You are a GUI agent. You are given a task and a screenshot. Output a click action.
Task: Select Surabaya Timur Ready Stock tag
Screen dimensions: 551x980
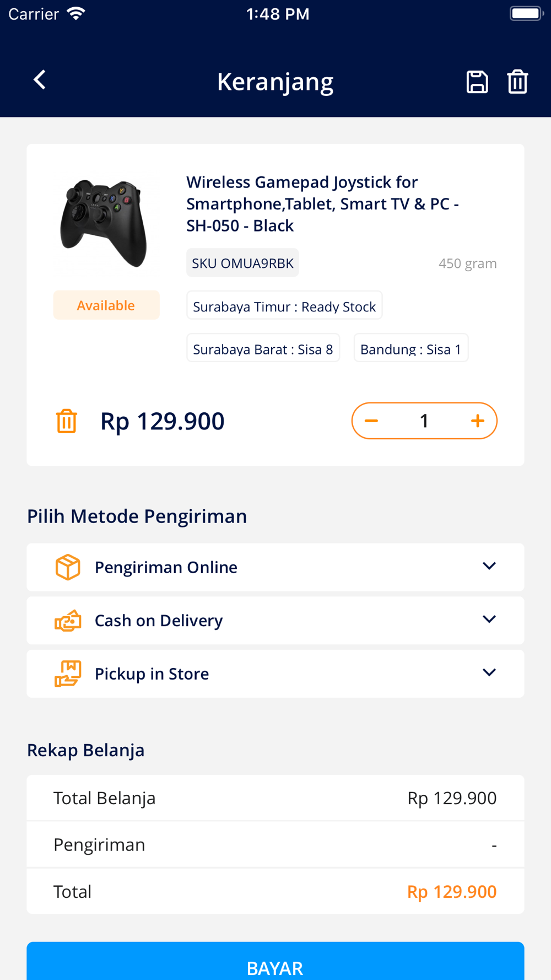tap(284, 306)
